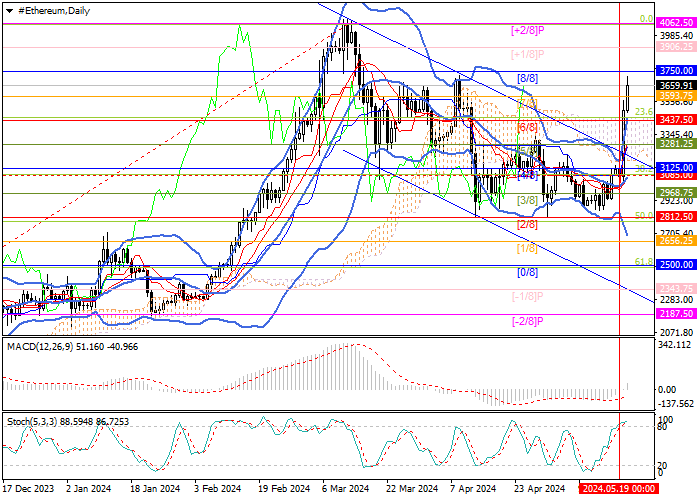700x500 pixels.
Task: Select the [-1/8]P Murrey level label
Action: point(528,296)
